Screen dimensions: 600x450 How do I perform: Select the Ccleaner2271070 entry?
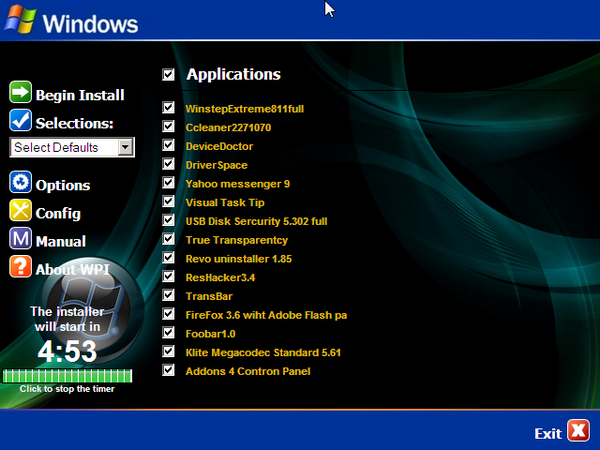point(228,127)
